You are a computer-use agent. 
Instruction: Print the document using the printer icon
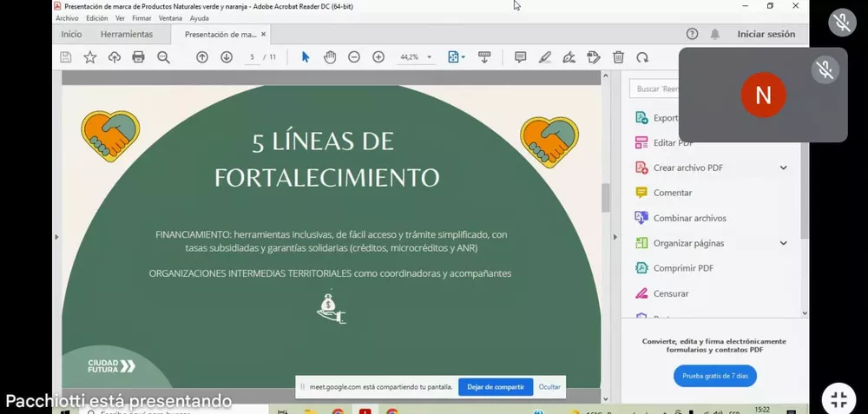coord(138,57)
